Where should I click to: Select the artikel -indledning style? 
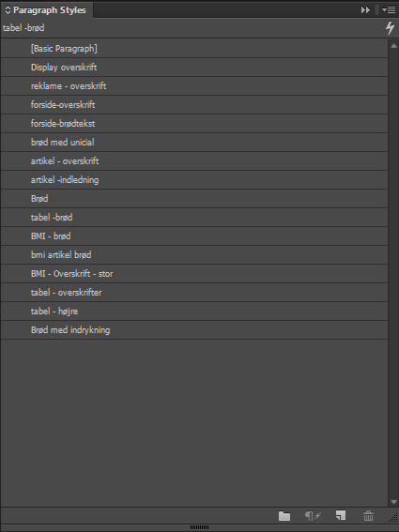194,180
